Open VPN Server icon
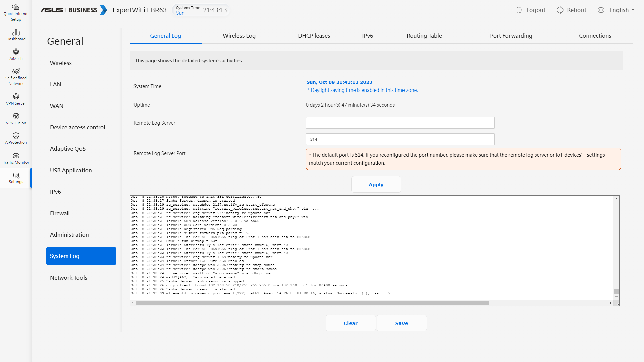This screenshot has width=644, height=362. (x=16, y=97)
